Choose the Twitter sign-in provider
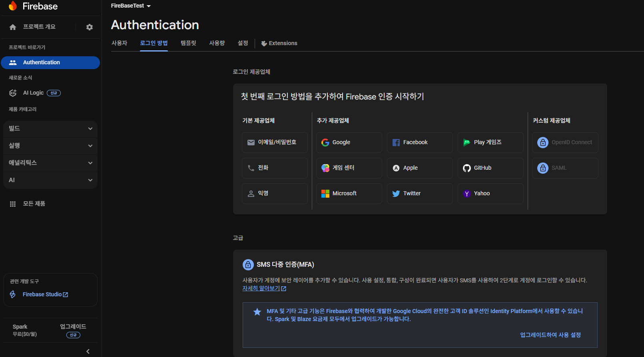The width and height of the screenshot is (644, 357). (x=420, y=194)
